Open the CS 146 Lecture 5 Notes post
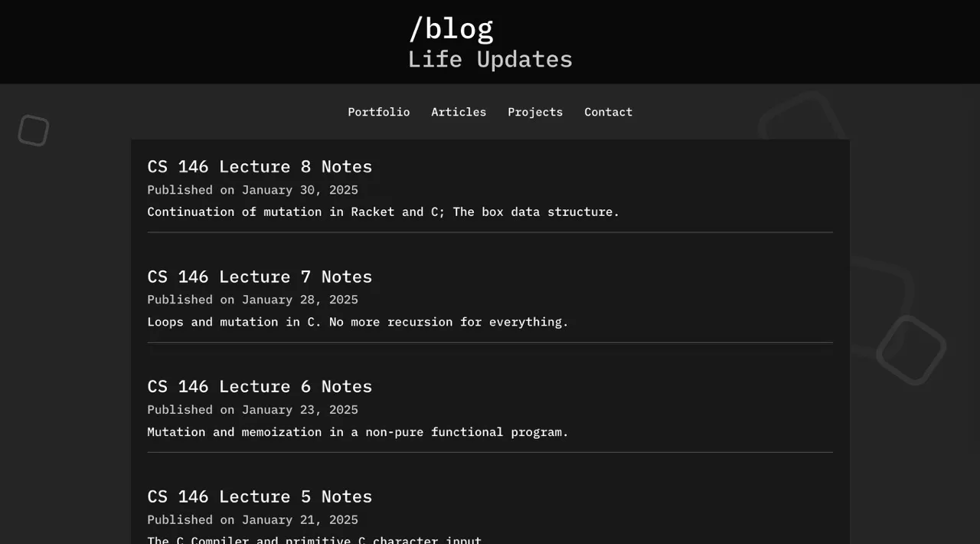The width and height of the screenshot is (980, 544). point(260,496)
